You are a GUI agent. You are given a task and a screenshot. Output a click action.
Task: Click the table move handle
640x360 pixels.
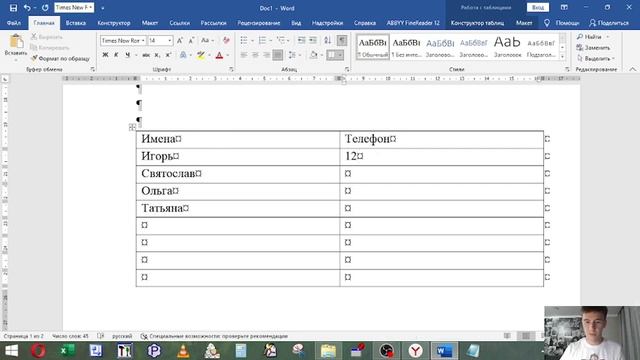(x=132, y=127)
